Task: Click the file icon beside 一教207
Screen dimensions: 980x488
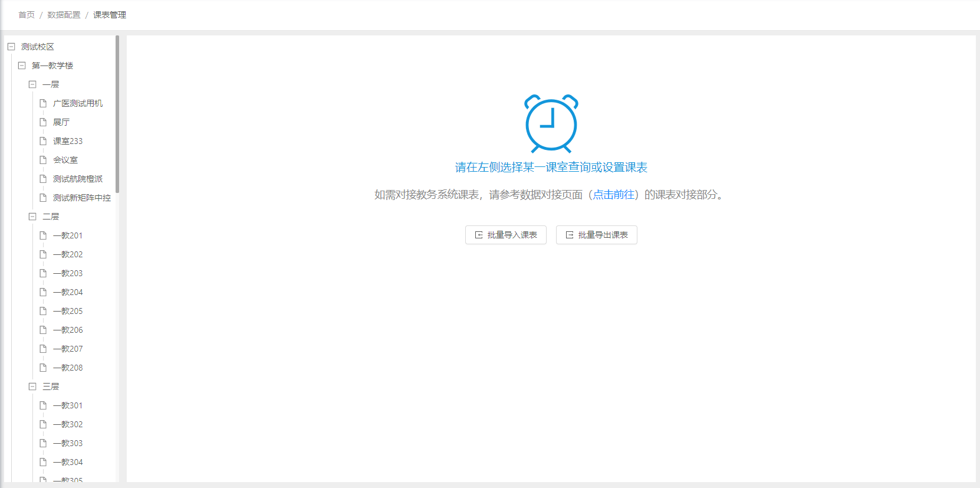Action: coord(43,349)
